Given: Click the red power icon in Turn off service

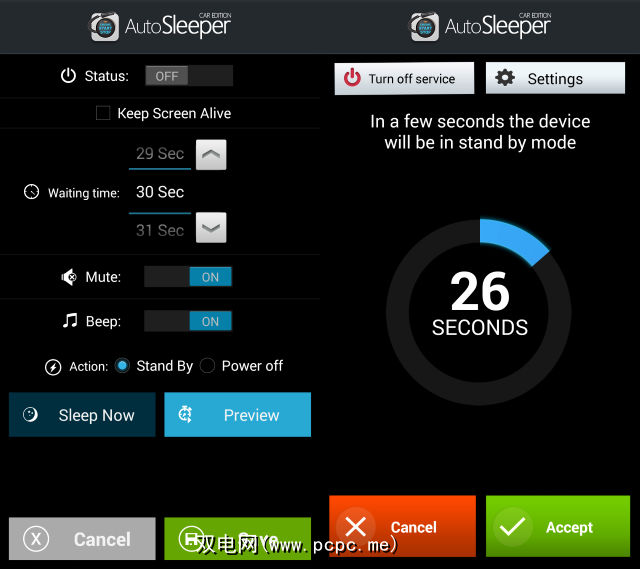Looking at the screenshot, I should pos(352,78).
